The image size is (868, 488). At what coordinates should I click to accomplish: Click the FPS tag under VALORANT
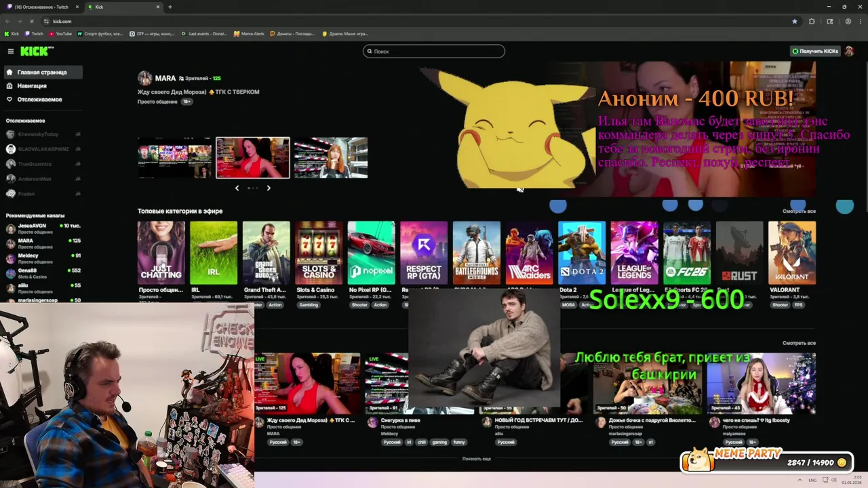pyautogui.click(x=799, y=305)
